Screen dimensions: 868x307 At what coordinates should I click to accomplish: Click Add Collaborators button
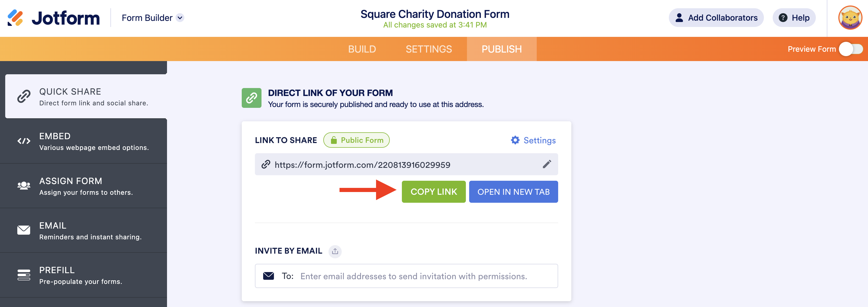716,18
